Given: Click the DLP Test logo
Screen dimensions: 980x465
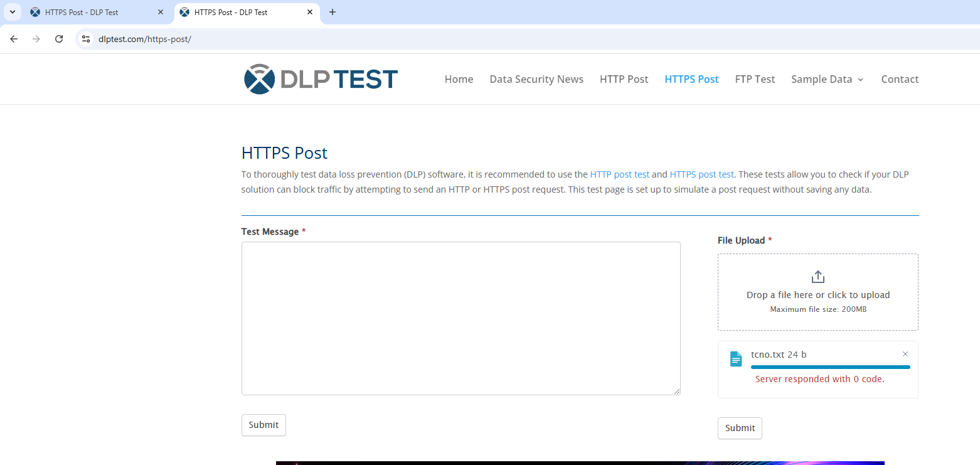Looking at the screenshot, I should [321, 79].
